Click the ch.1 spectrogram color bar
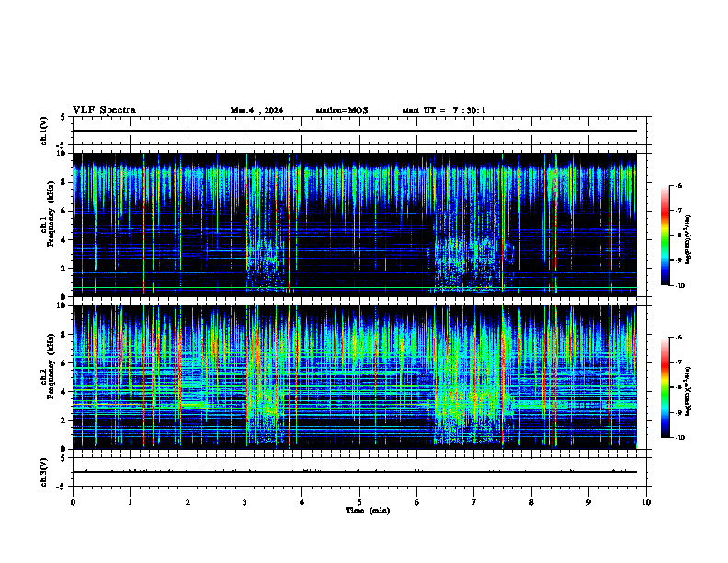 point(665,236)
